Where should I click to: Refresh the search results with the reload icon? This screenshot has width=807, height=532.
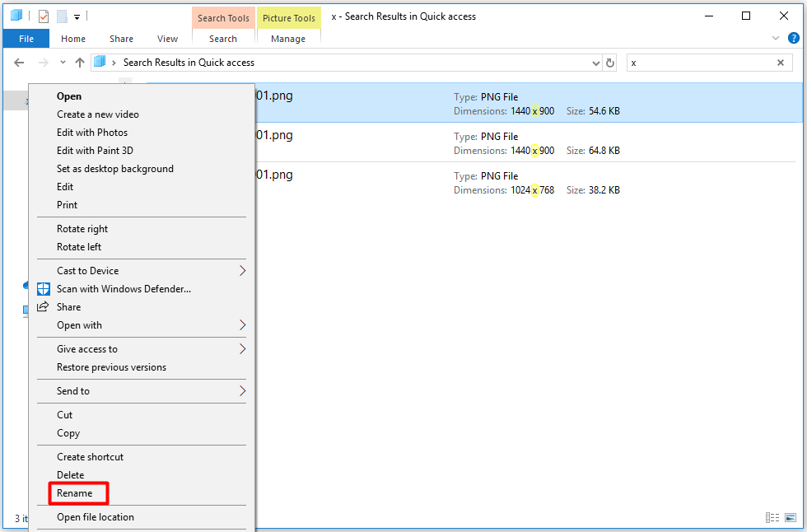610,63
